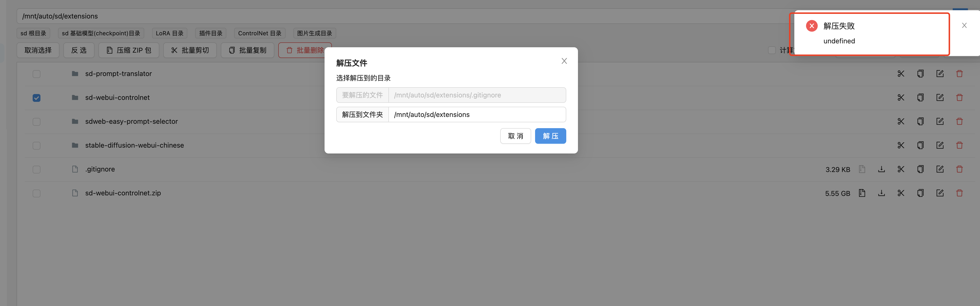Click 取消 in the extract dialog
The height and width of the screenshot is (306, 980).
click(515, 136)
